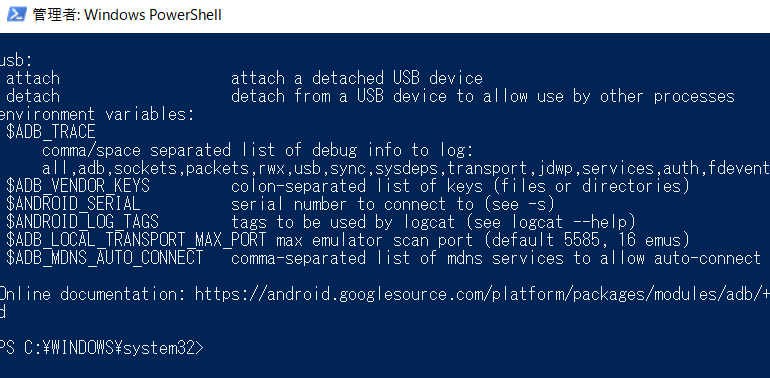
Task: Click the environment variables: heading line
Action: click(x=97, y=114)
